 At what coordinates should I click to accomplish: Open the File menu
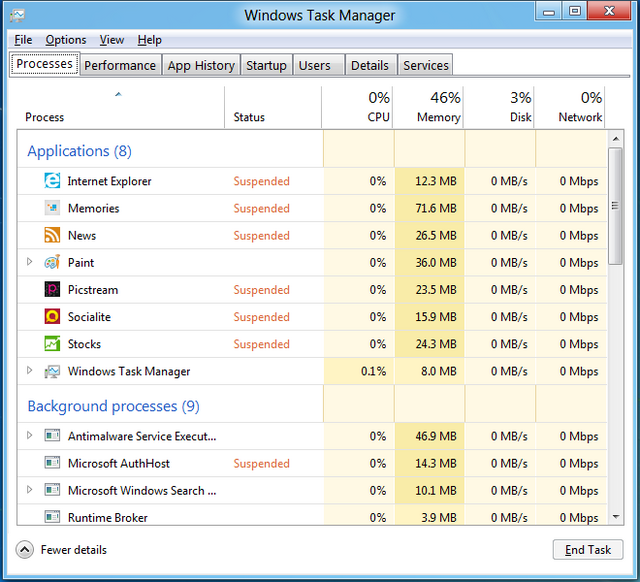[23, 40]
